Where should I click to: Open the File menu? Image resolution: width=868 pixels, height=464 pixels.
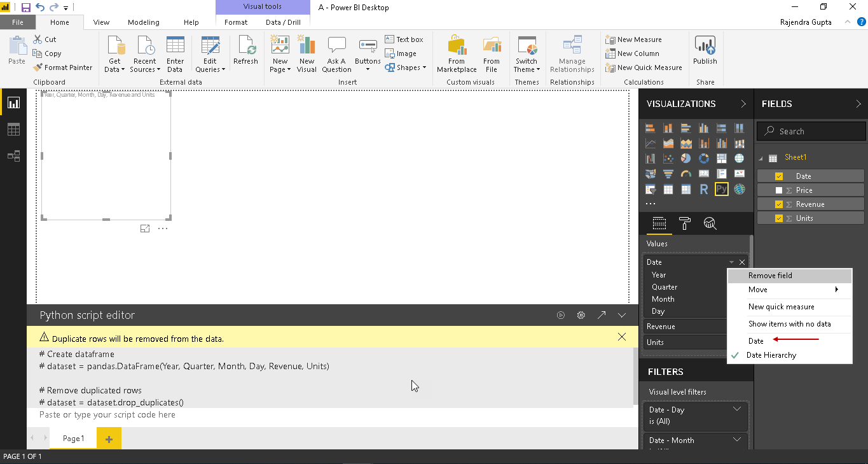coord(18,22)
